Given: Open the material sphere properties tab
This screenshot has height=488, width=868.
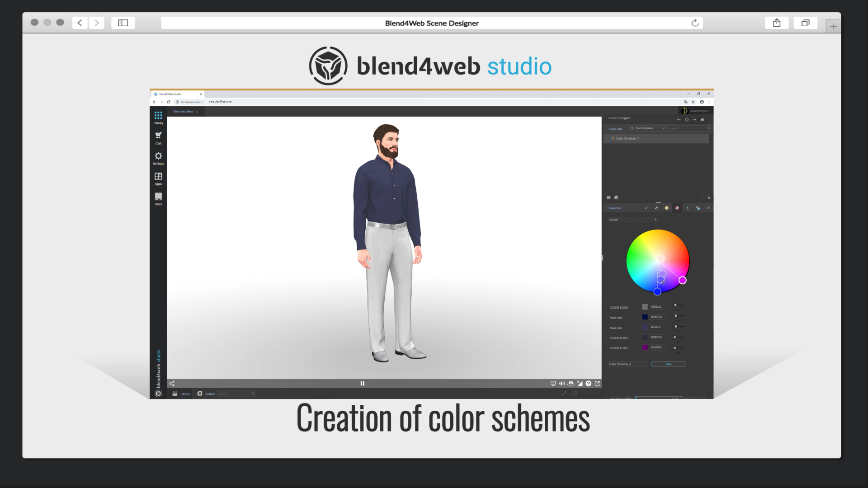Looking at the screenshot, I should click(677, 208).
